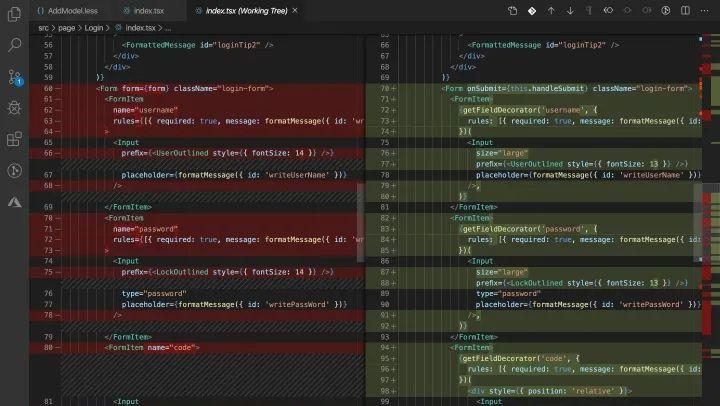Click FormattedMessage loginTip2 on left line 56
Viewport: 720px width, 406px height.
click(x=197, y=45)
